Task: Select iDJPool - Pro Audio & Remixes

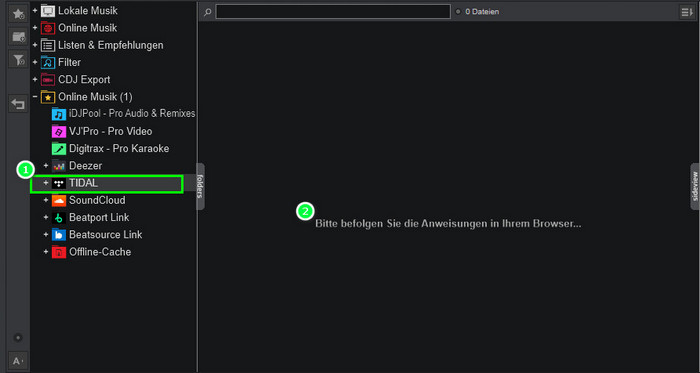Action: (132, 114)
